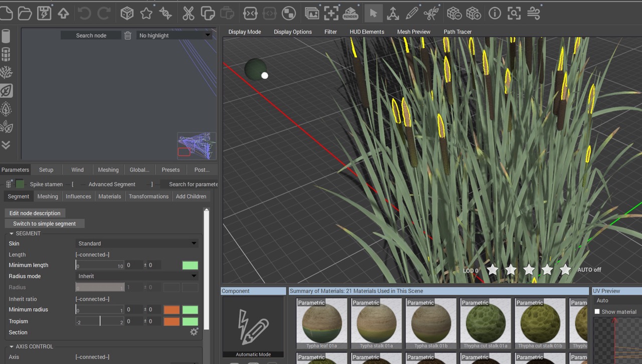Delete the node search with the trash icon

(128, 36)
